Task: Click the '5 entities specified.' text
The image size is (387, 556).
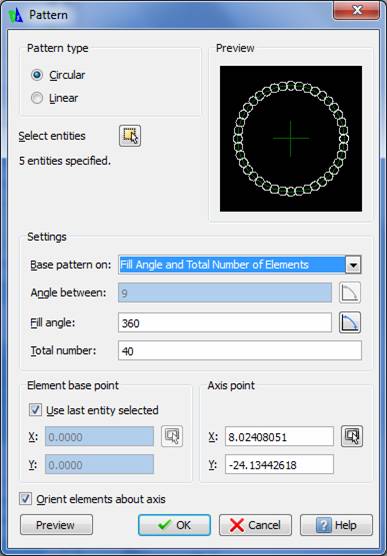Action: [65, 161]
